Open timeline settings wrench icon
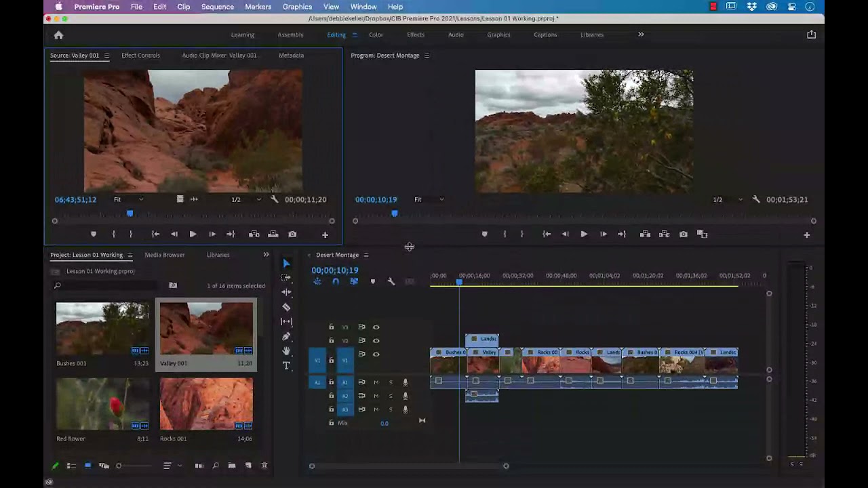 click(x=391, y=281)
